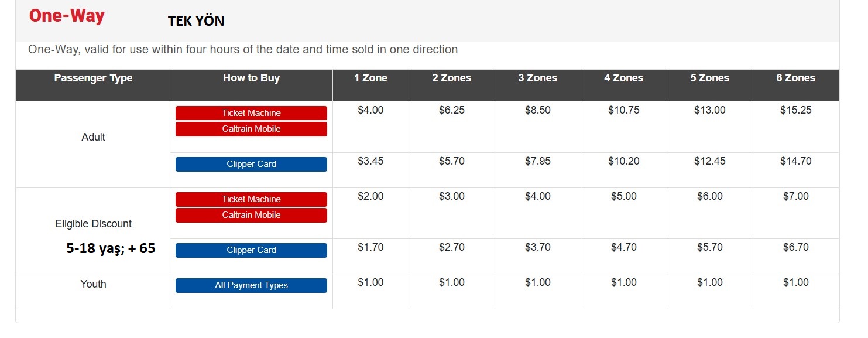Click the Adult Caltrain Mobile button
This screenshot has height=338, width=868.
click(x=251, y=129)
